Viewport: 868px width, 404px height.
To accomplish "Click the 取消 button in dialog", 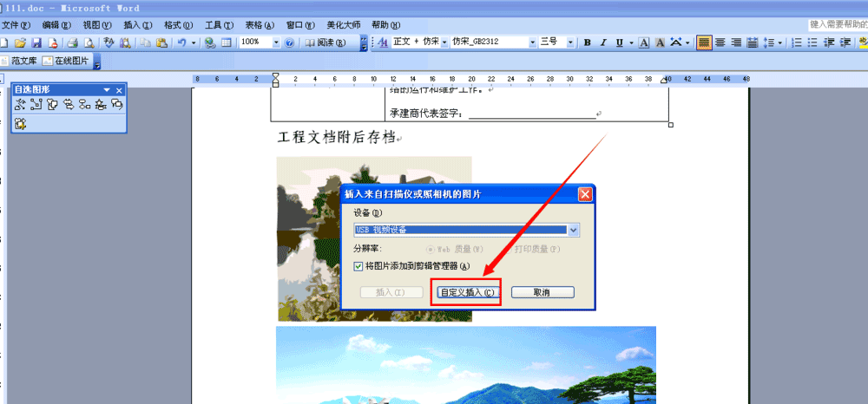I will point(542,292).
